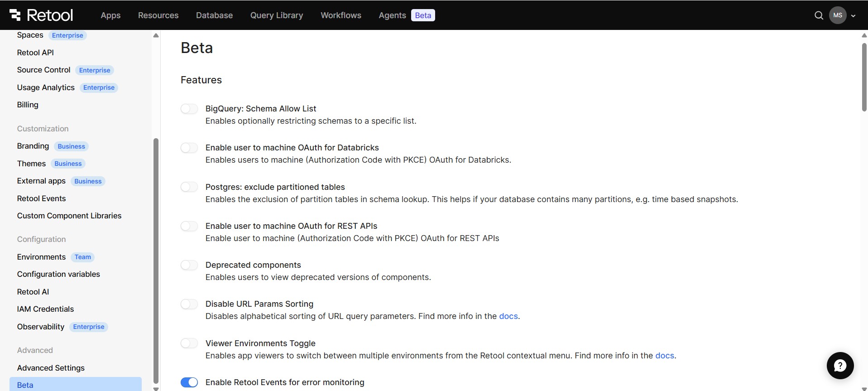Turn on Viewer Environments Toggle

point(189,343)
